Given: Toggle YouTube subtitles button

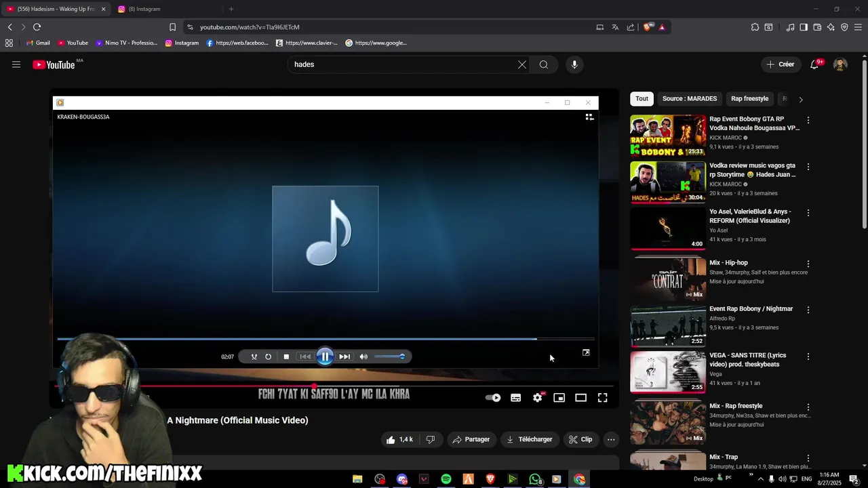Looking at the screenshot, I should coord(515,398).
